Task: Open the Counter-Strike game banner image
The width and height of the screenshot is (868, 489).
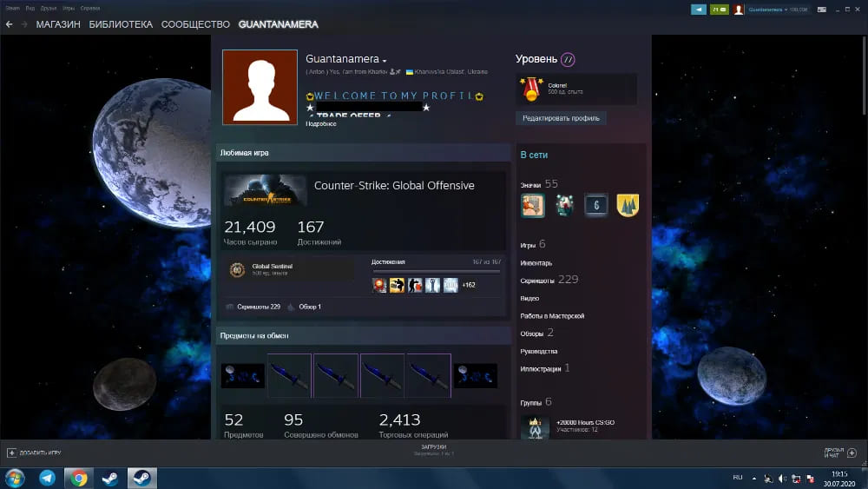Action: 266,190
